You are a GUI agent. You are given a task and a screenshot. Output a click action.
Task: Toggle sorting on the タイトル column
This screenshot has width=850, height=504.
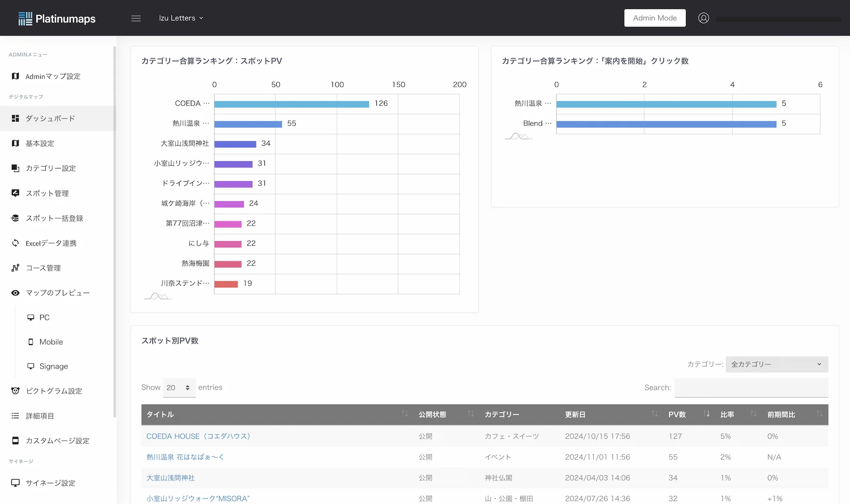405,414
